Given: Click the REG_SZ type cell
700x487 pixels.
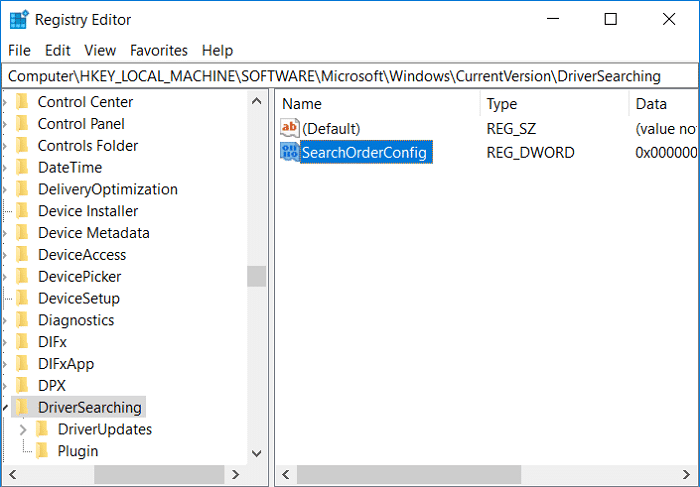Looking at the screenshot, I should (511, 129).
